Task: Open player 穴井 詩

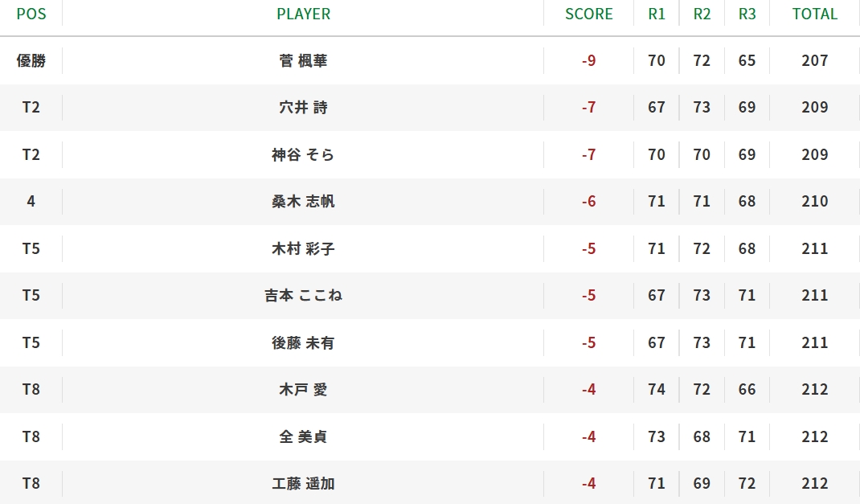Action: (303, 108)
